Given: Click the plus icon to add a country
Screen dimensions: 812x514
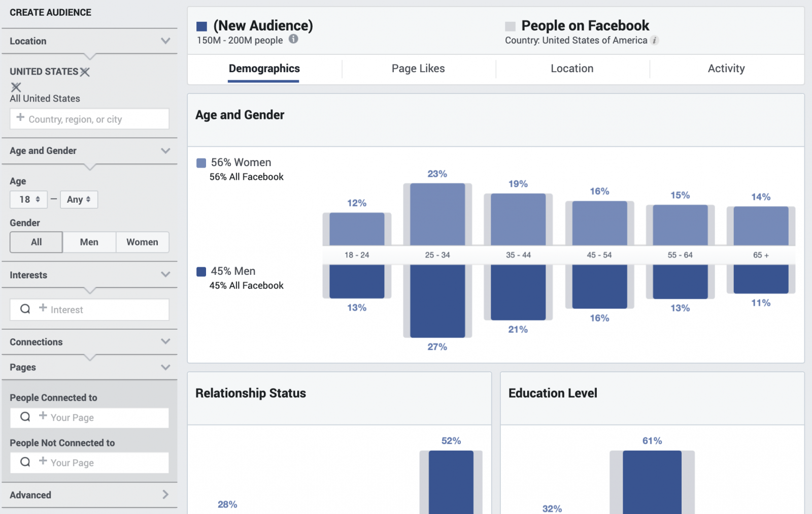Looking at the screenshot, I should click(20, 118).
